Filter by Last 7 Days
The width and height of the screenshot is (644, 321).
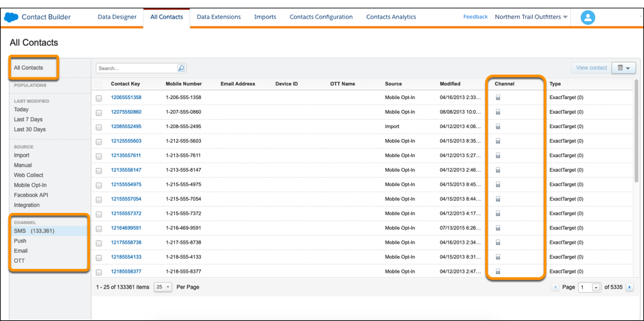coord(28,120)
